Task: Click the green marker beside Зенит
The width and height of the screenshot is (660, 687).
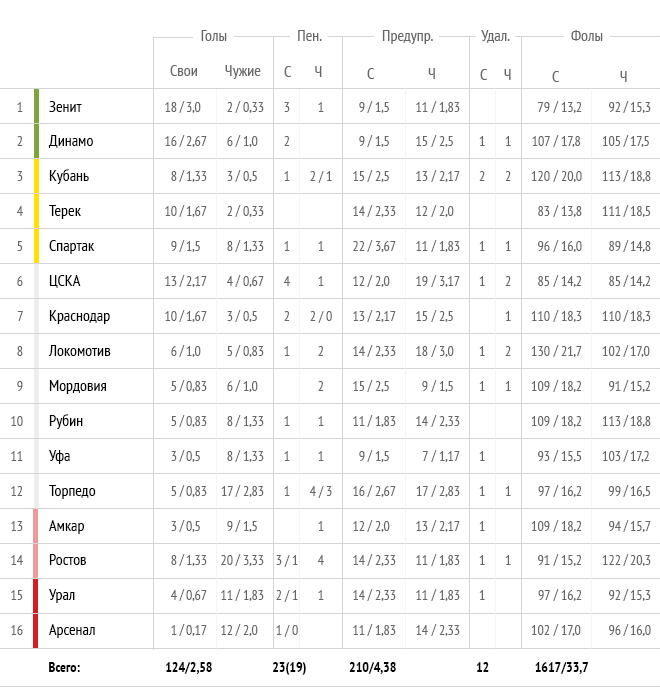Action: [x=36, y=106]
